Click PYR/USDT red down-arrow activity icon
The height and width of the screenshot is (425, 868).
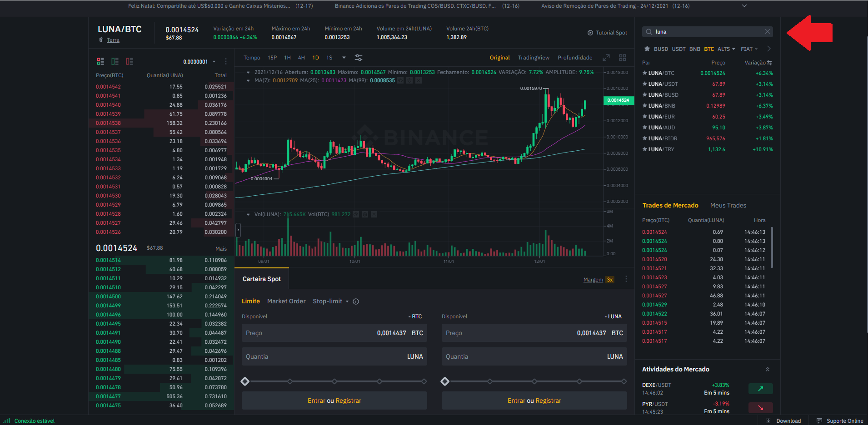761,408
